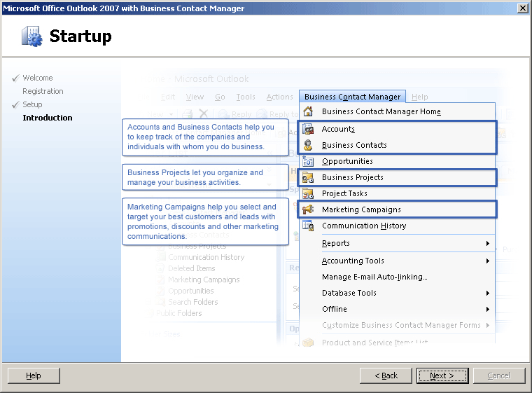532x393 pixels.
Task: Select the Registration step in sidebar
Action: 43,91
